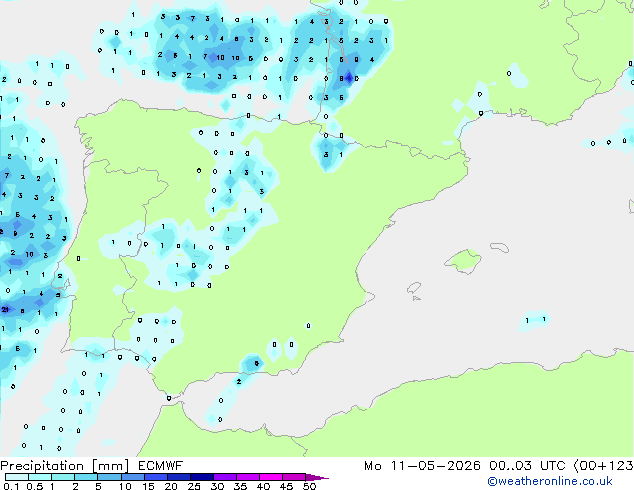Pick the 1–2 mm legend swatch
Screen dimensions: 634x490
click(63, 477)
